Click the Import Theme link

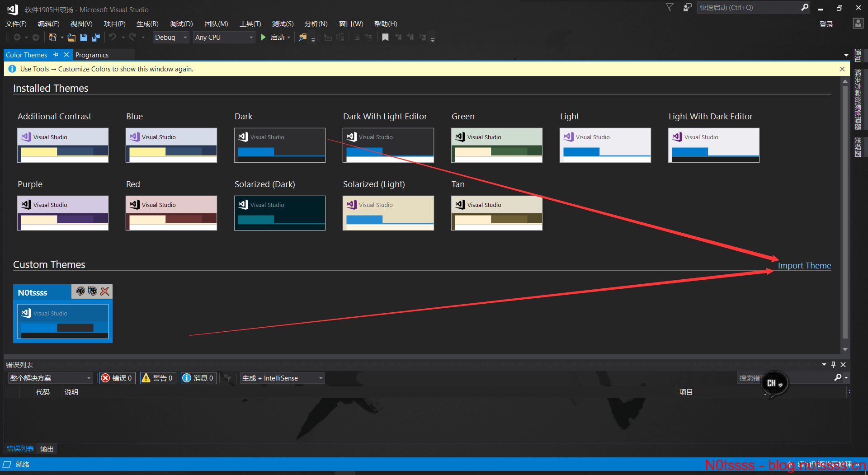(x=804, y=266)
